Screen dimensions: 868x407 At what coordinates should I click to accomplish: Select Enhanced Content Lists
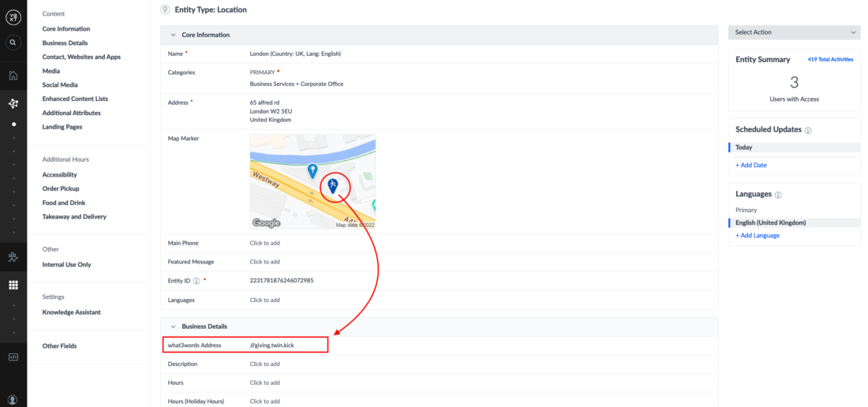[75, 99]
